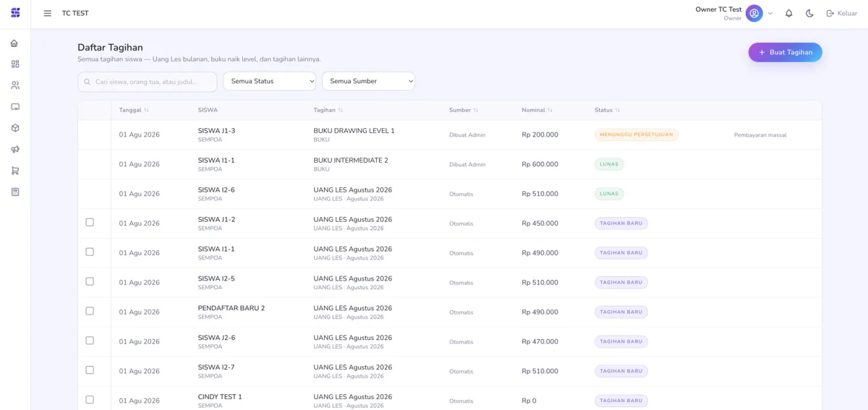Click the LUNAS badge for BUKU INTERMEDIATE 2
The image size is (868, 410).
[609, 164]
